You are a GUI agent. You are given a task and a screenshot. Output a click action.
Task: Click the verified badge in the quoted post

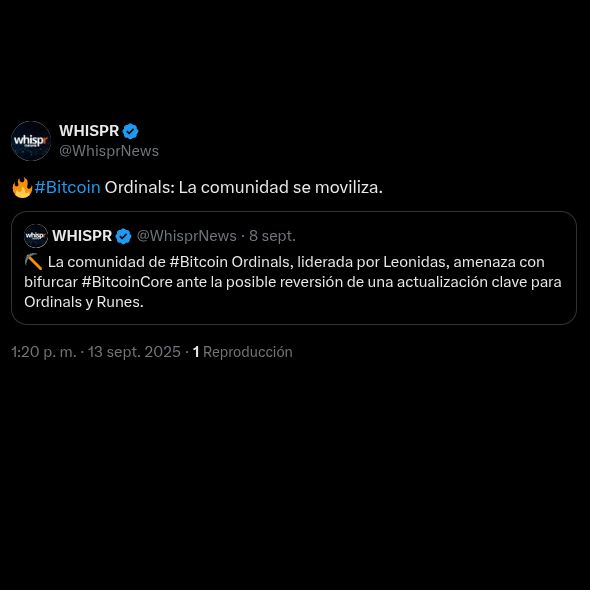point(123,236)
